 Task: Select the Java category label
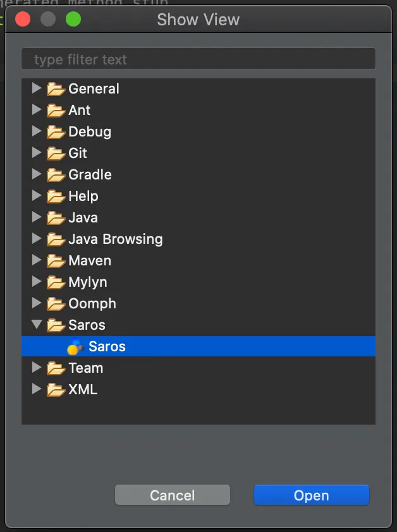[83, 217]
